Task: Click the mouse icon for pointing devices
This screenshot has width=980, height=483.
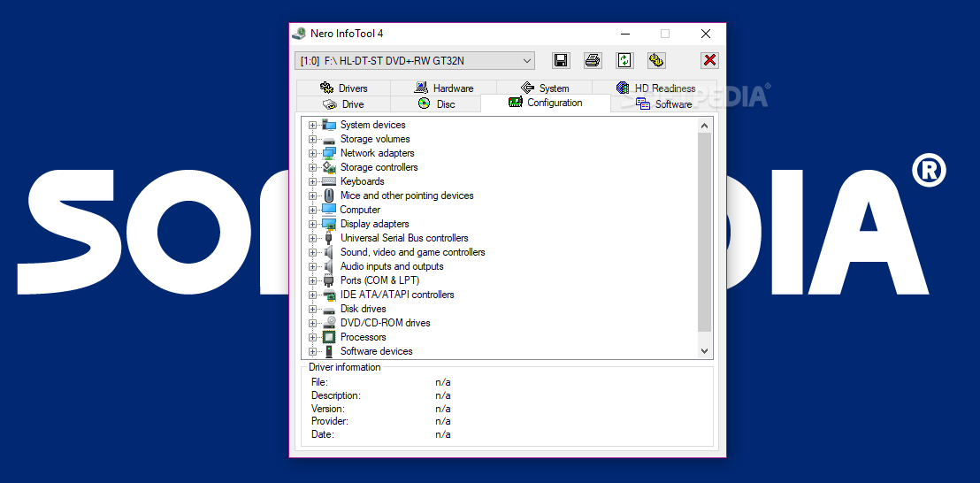Action: point(329,195)
